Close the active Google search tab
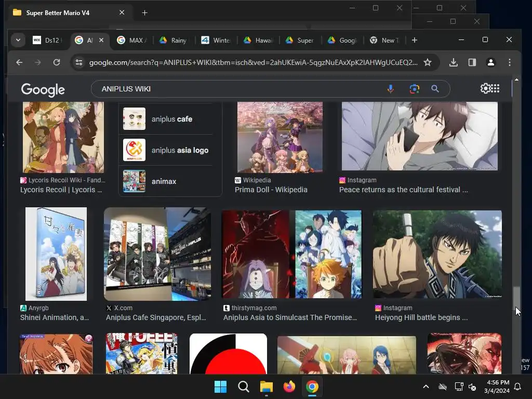Viewport: 532px width, 399px height. pos(101,40)
